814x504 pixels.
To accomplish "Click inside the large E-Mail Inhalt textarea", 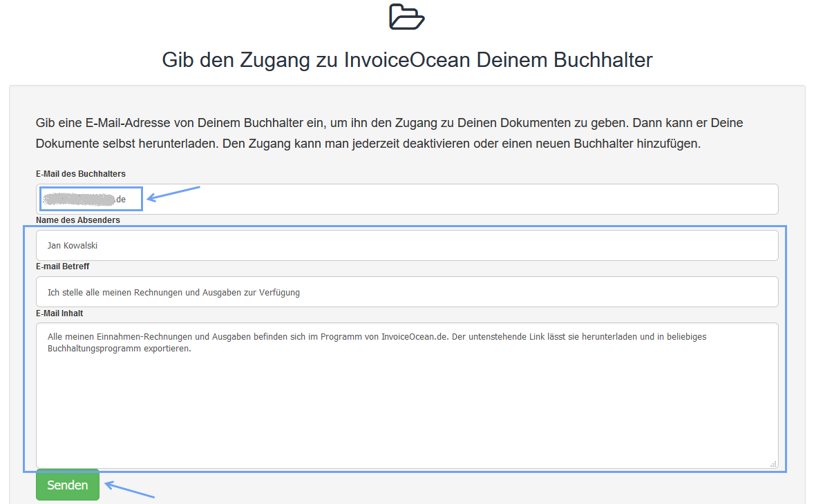I will coord(406,394).
